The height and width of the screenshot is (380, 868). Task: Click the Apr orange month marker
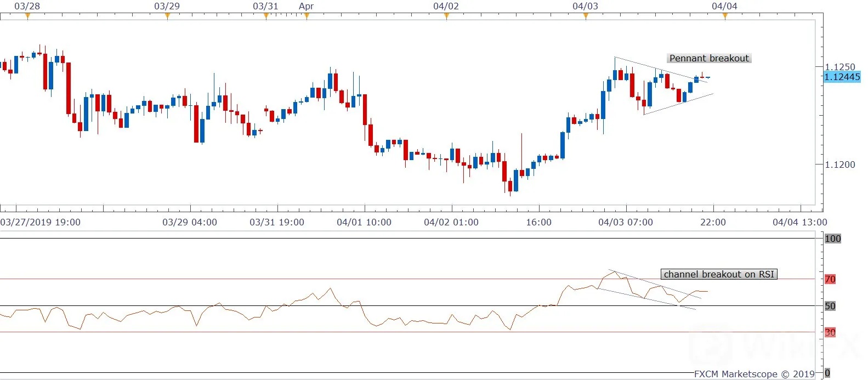point(307,16)
